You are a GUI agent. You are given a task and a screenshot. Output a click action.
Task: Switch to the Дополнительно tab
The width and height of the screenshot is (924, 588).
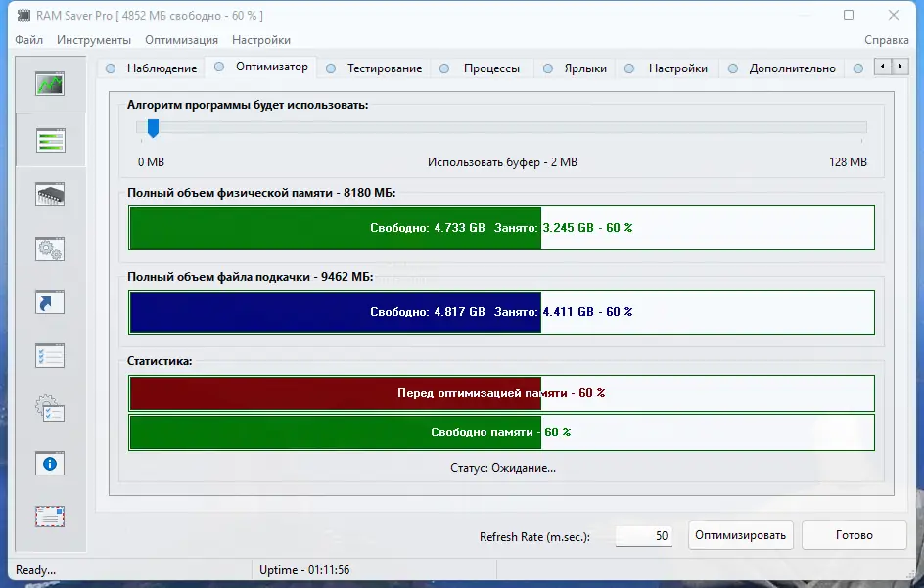pyautogui.click(x=795, y=68)
